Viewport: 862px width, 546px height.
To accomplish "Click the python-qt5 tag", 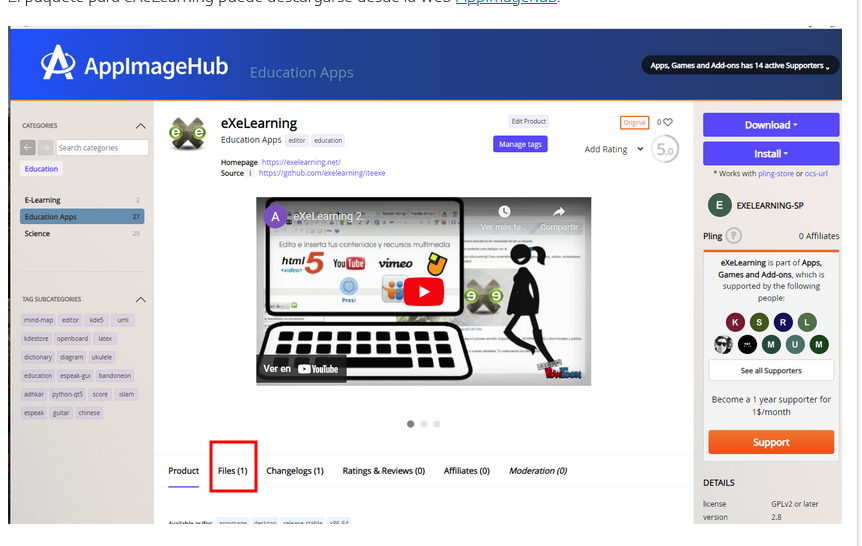I will pos(68,394).
